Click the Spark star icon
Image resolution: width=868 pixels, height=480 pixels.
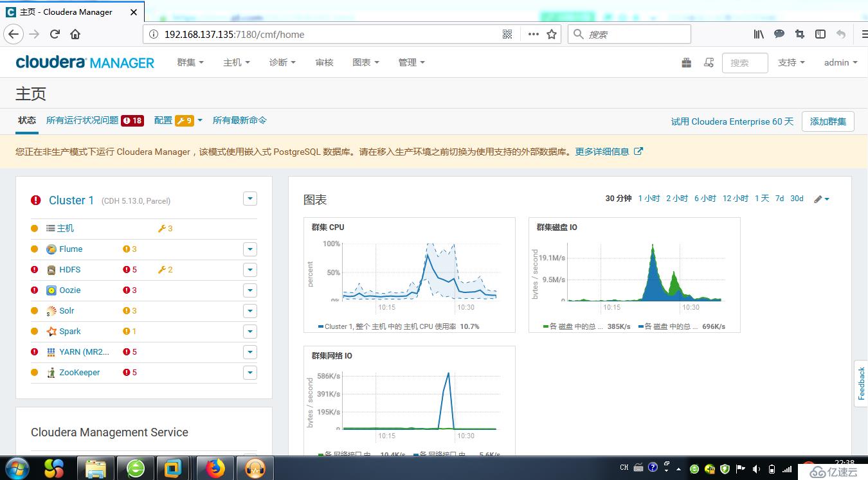[51, 332]
